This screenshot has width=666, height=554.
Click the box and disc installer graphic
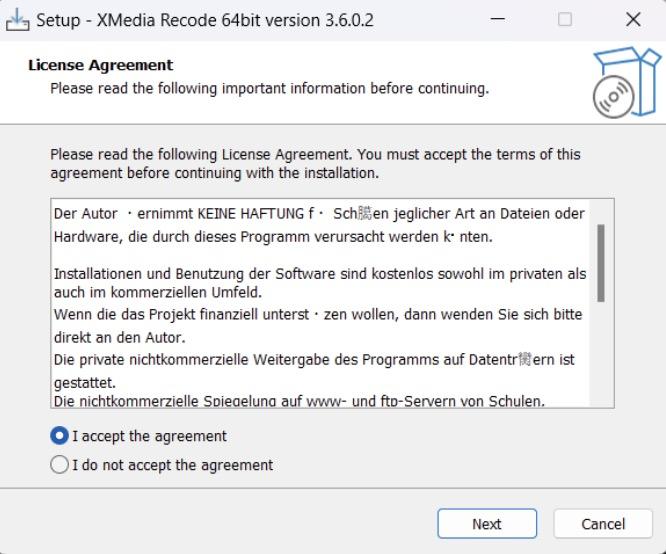(x=626, y=82)
